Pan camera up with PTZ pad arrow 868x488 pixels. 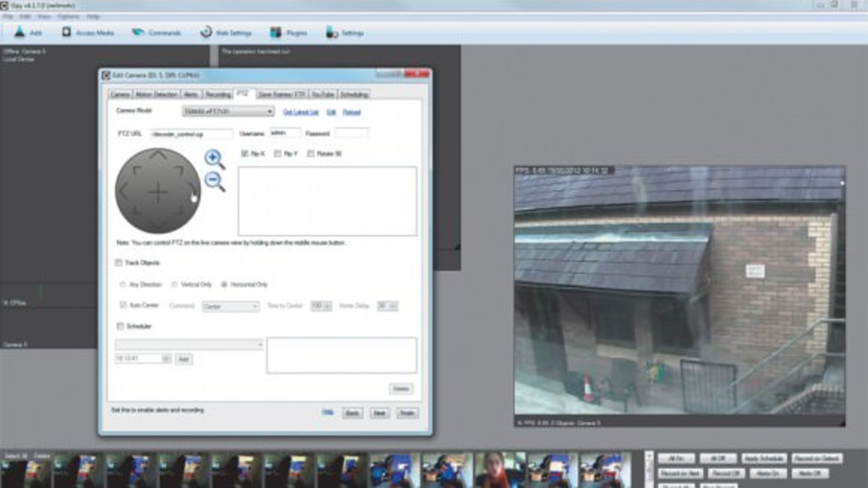158,155
